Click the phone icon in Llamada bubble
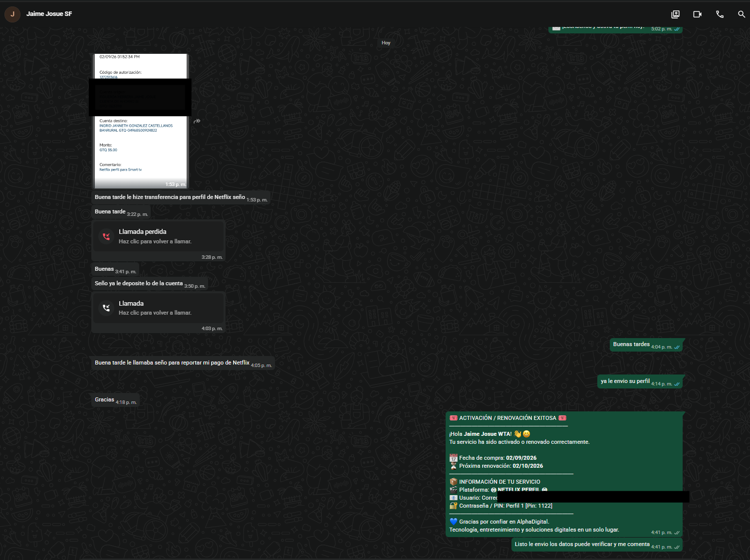Screen dimensions: 750x560 point(106,308)
